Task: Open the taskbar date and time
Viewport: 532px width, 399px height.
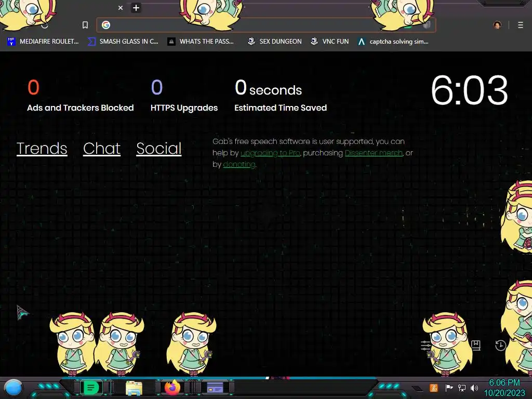Action: 504,388
